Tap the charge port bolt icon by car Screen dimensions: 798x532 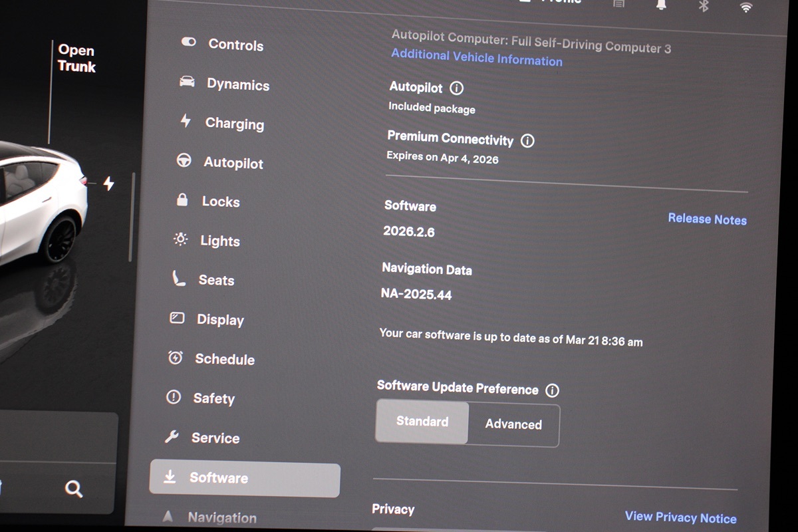tap(108, 184)
